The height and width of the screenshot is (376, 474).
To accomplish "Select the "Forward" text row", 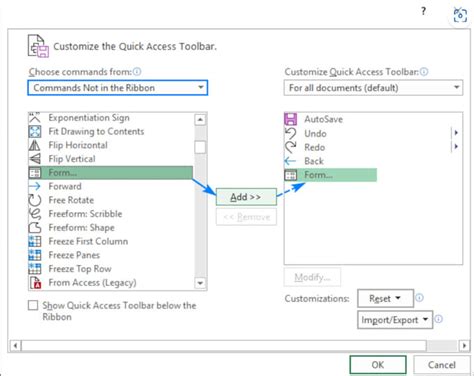I will pos(65,186).
